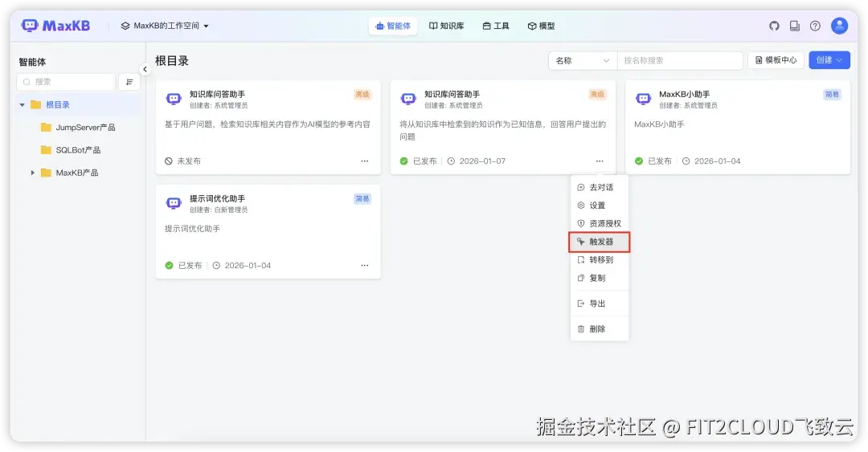The height and width of the screenshot is (452, 868).
Task: Choose 复制 from the context menu
Action: 600,278
